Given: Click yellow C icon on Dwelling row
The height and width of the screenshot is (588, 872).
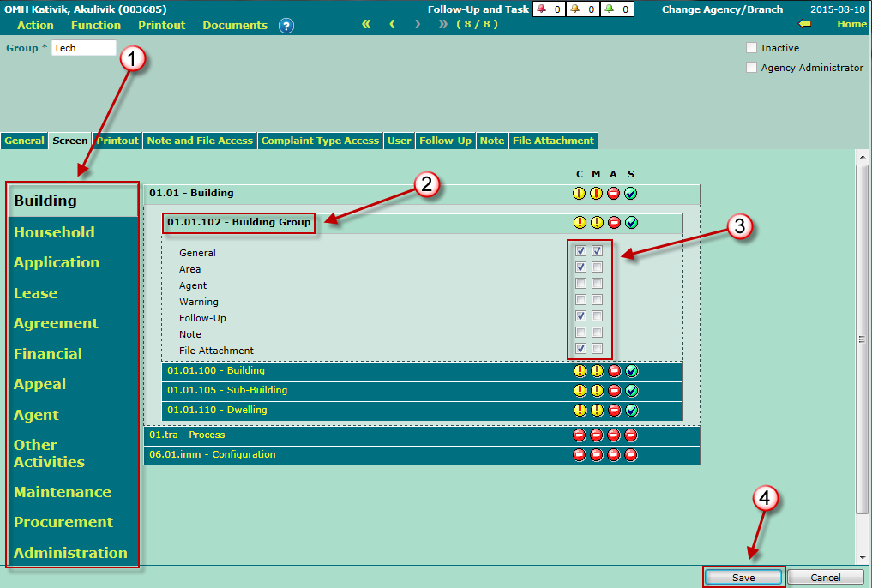Looking at the screenshot, I should coord(580,411).
